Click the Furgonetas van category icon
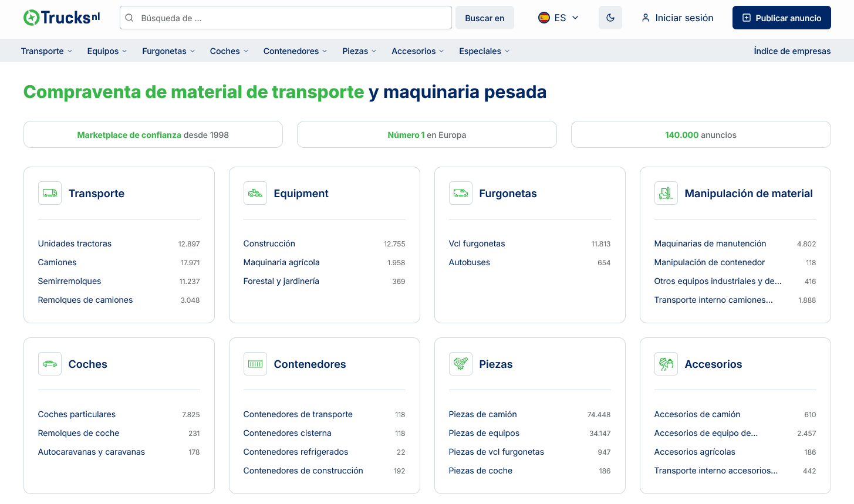The height and width of the screenshot is (504, 854). (461, 193)
